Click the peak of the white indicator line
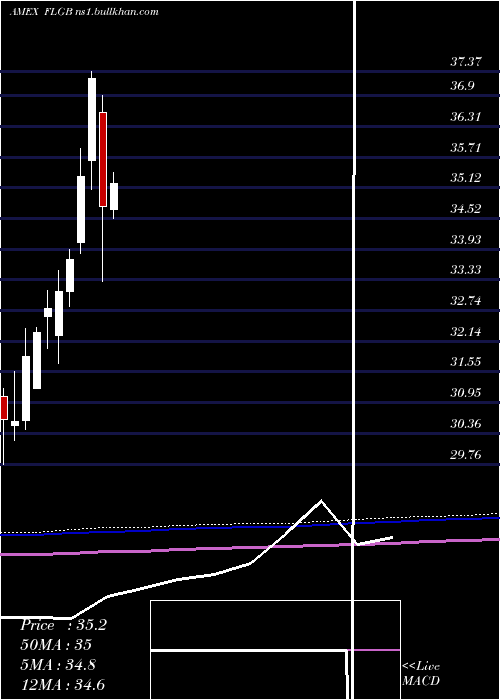 coord(321,501)
